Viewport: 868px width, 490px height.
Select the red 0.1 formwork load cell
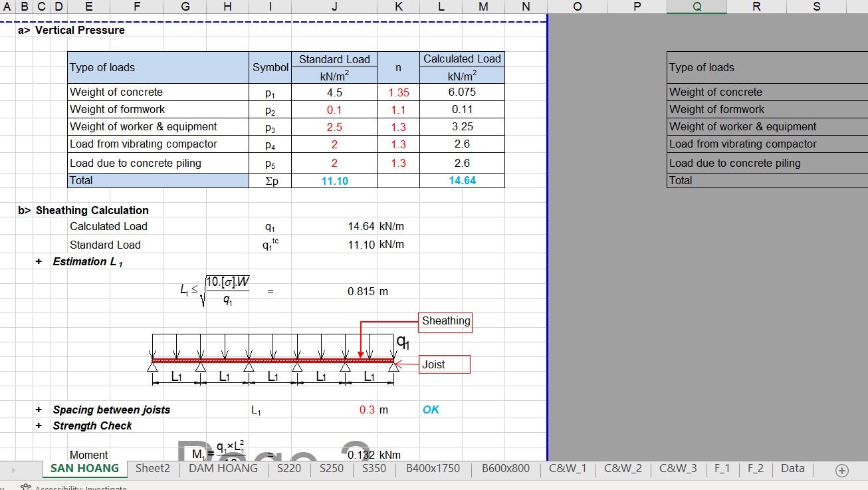[x=334, y=110]
